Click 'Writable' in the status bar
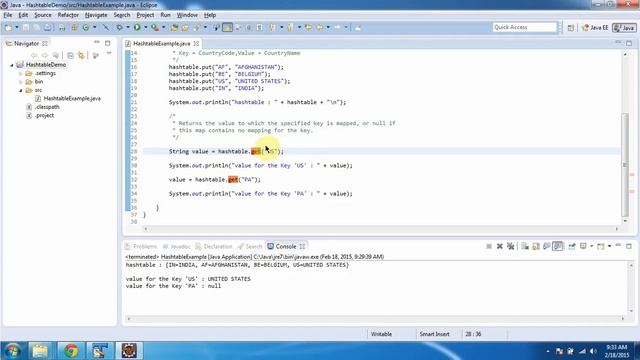 [381, 334]
